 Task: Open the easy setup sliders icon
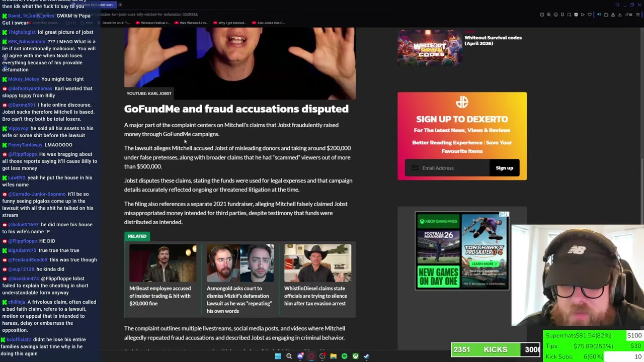pyautogui.click(x=638, y=15)
